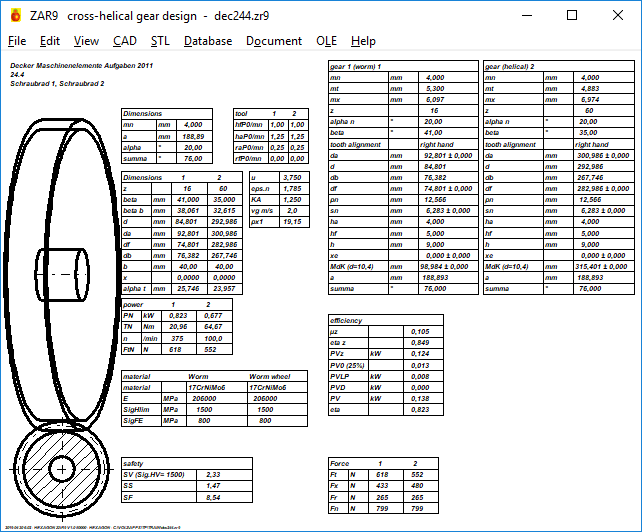
Task: Select the Database menu
Action: click(208, 41)
